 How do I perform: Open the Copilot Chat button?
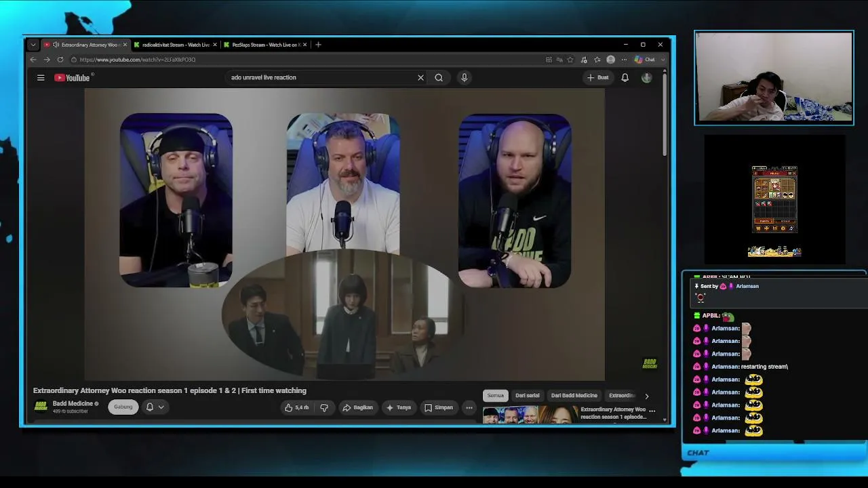(645, 60)
